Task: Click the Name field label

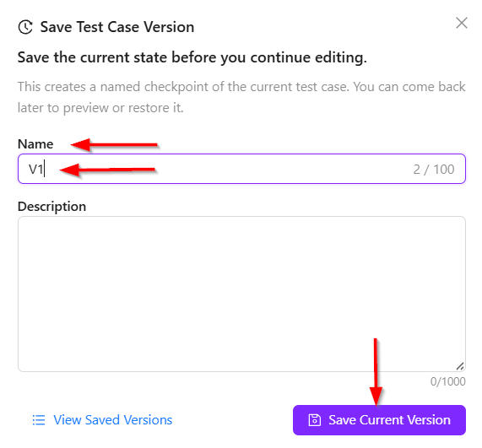Action: coord(35,143)
